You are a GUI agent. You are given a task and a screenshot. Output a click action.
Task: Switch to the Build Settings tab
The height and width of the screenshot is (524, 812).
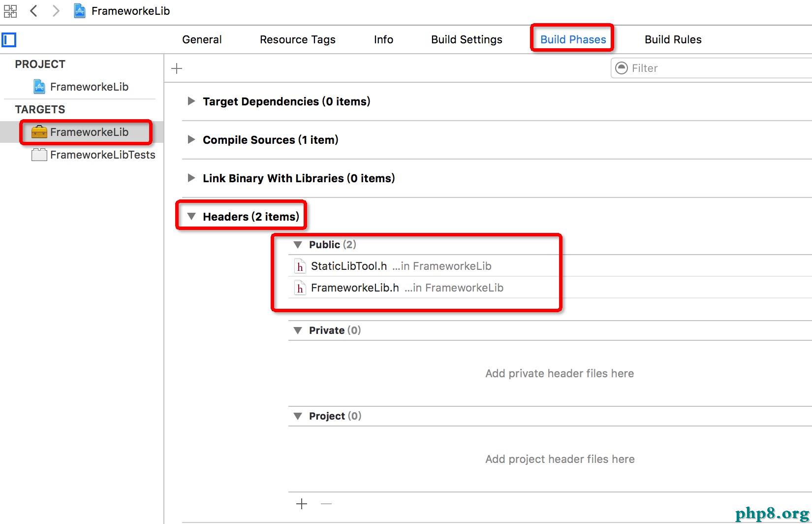(467, 39)
